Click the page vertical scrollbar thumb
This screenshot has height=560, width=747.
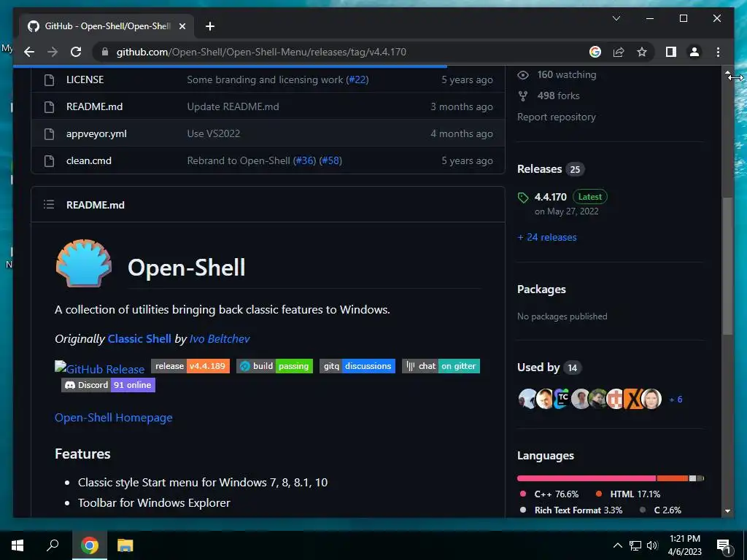coord(727,266)
